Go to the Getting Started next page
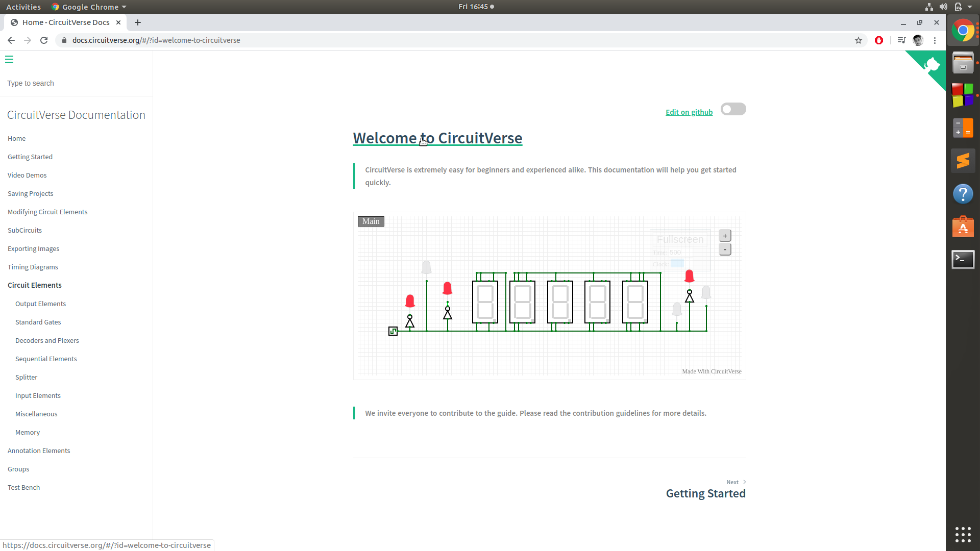Image resolution: width=980 pixels, height=551 pixels. pyautogui.click(x=706, y=493)
